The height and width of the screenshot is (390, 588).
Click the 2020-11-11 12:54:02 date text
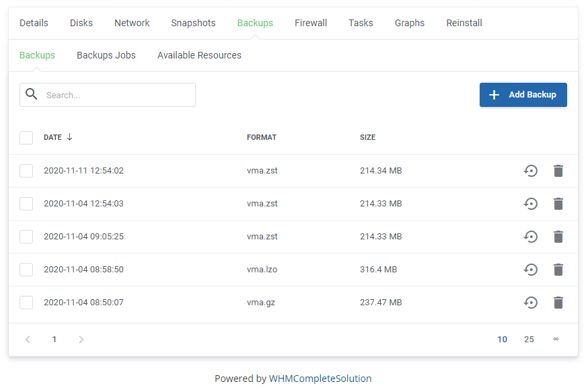tap(83, 171)
